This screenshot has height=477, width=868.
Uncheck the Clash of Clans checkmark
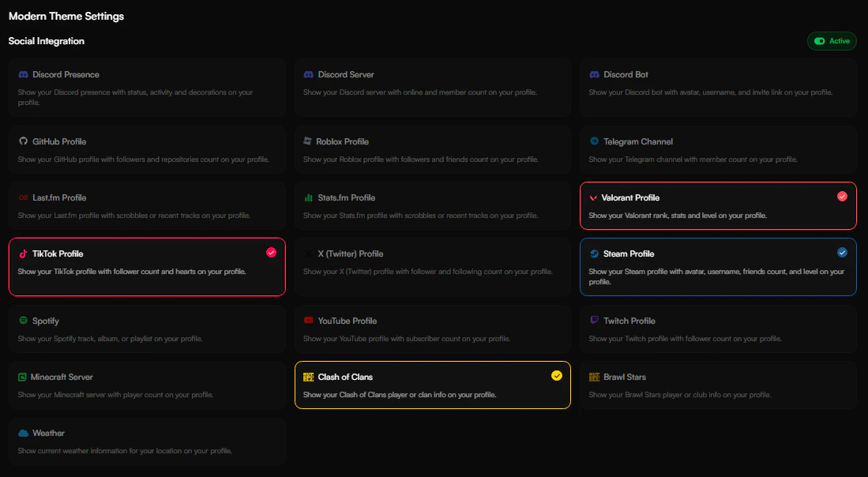557,377
